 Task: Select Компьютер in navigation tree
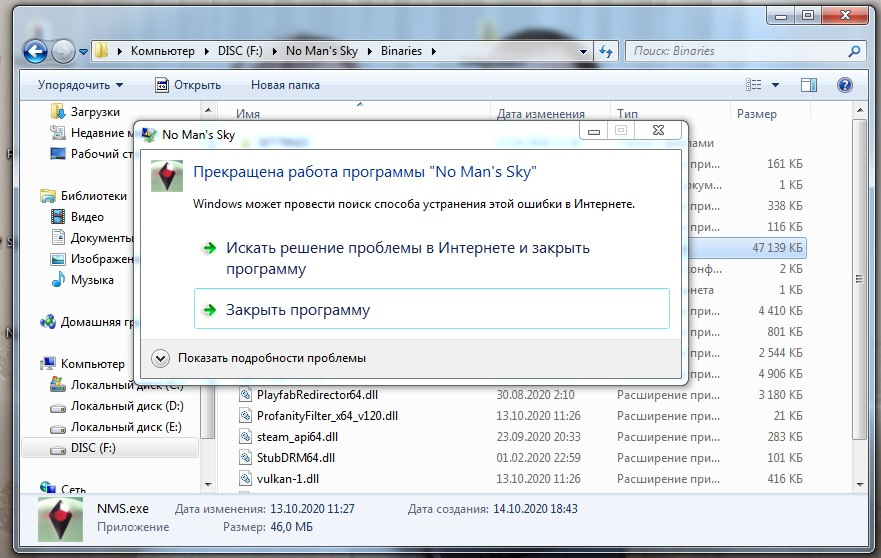[92, 364]
